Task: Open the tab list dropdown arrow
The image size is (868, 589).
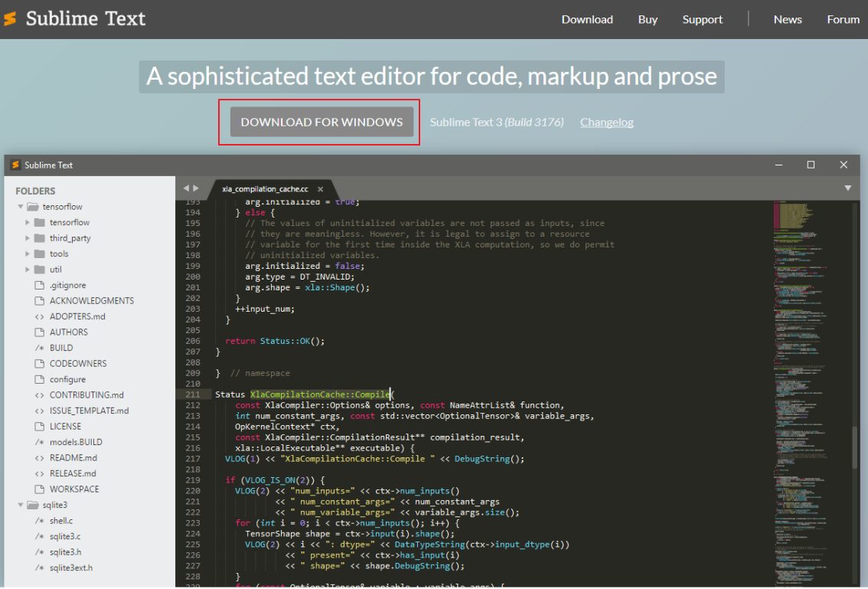Action: click(x=847, y=188)
